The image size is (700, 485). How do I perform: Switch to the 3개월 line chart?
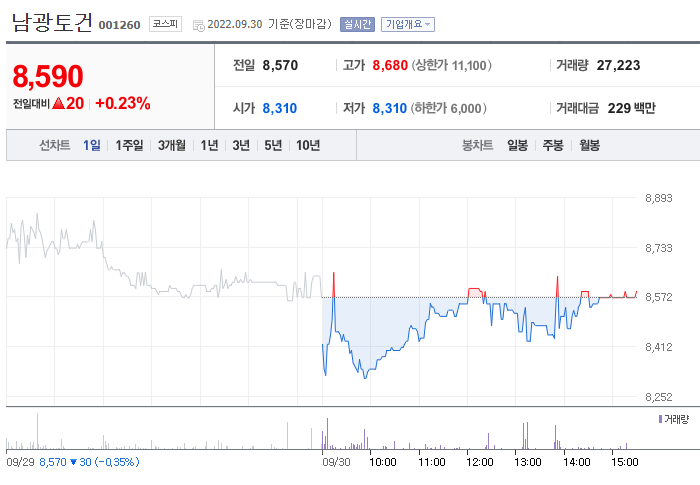coord(171,145)
